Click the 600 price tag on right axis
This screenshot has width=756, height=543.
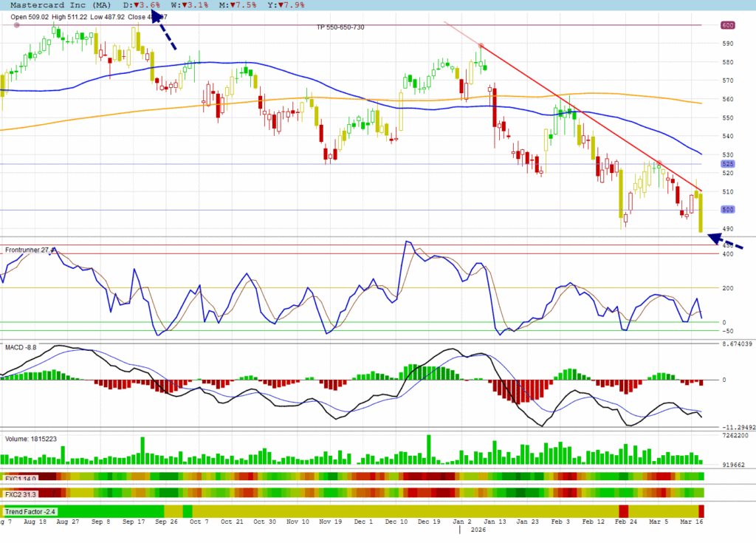[x=727, y=25]
